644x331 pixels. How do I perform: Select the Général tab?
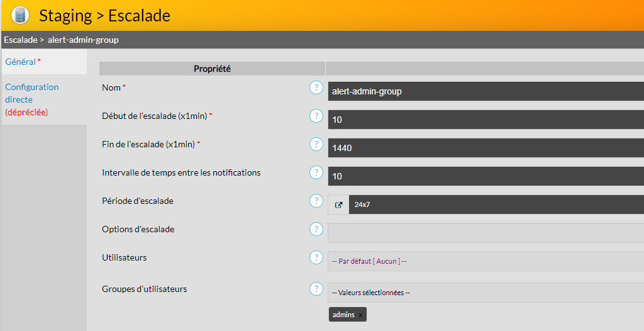20,62
